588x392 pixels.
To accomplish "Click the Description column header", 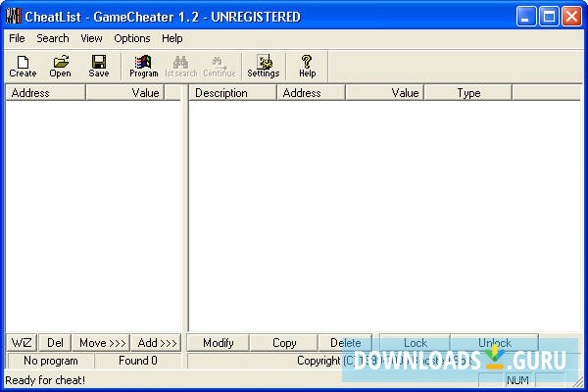I will tap(232, 93).
